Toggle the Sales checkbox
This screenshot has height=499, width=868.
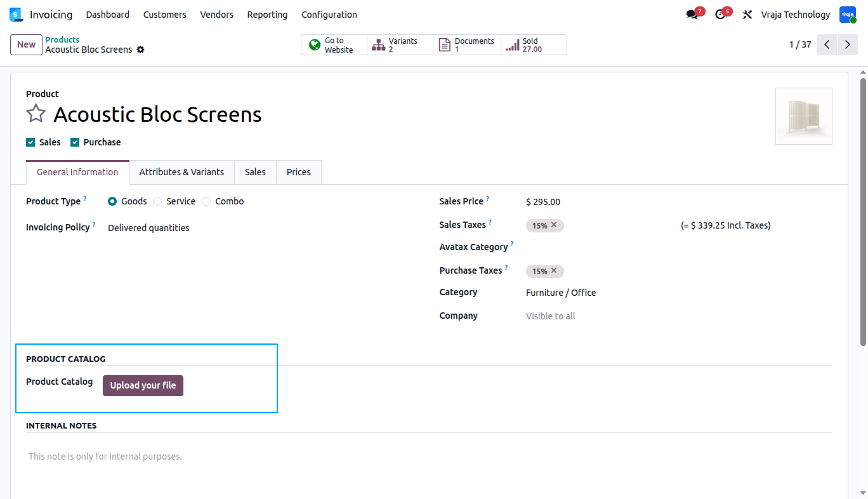[30, 142]
